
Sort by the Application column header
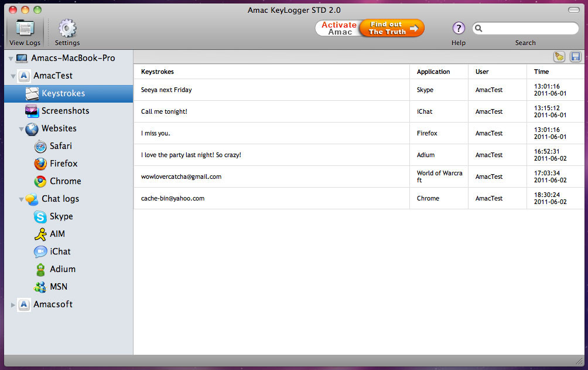(439, 72)
